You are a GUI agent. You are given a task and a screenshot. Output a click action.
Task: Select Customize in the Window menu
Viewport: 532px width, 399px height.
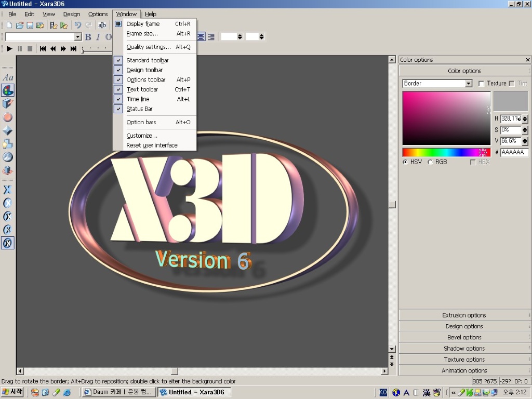click(155, 136)
